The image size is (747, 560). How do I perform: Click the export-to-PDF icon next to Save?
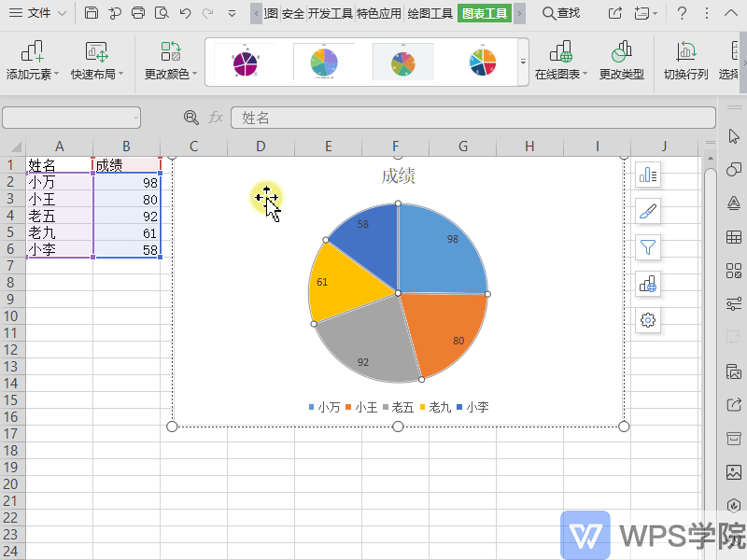115,13
